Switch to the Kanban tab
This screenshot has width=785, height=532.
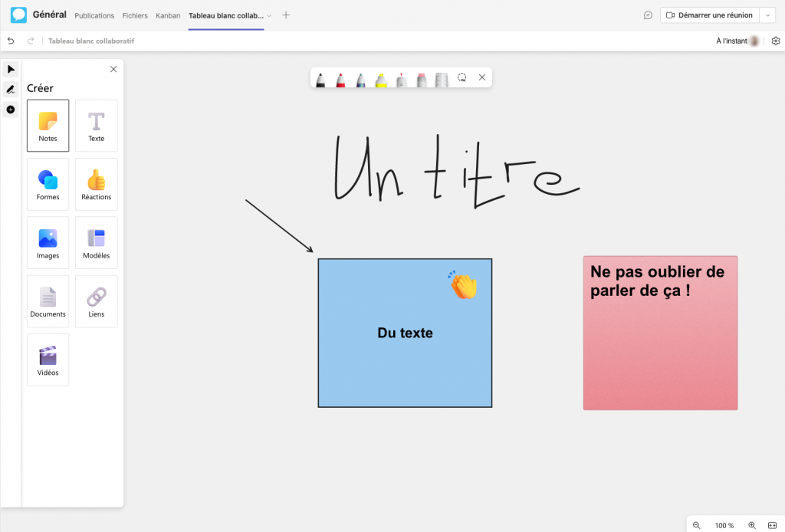click(x=168, y=15)
